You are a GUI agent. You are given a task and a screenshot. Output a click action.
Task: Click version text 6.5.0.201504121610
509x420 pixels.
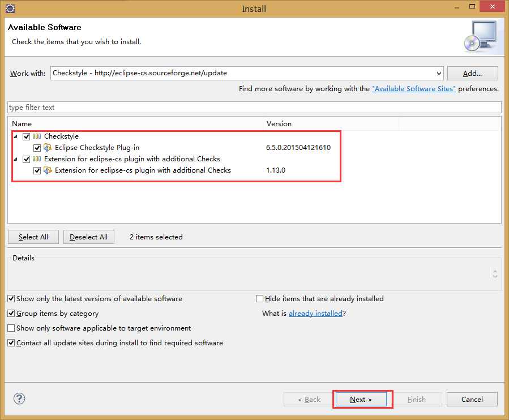click(298, 148)
